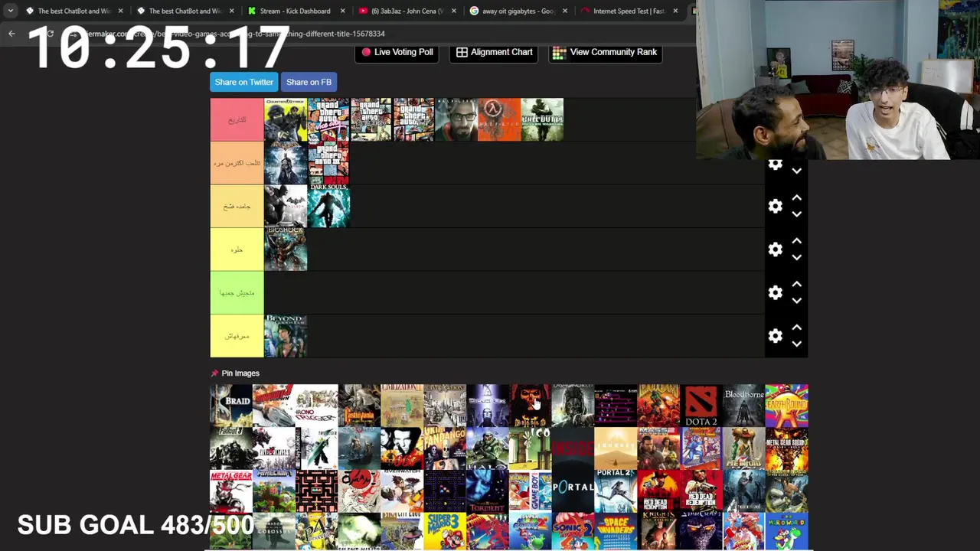The height and width of the screenshot is (551, 980).
Task: Switch to Internet Speed Test tab
Action: tap(628, 11)
